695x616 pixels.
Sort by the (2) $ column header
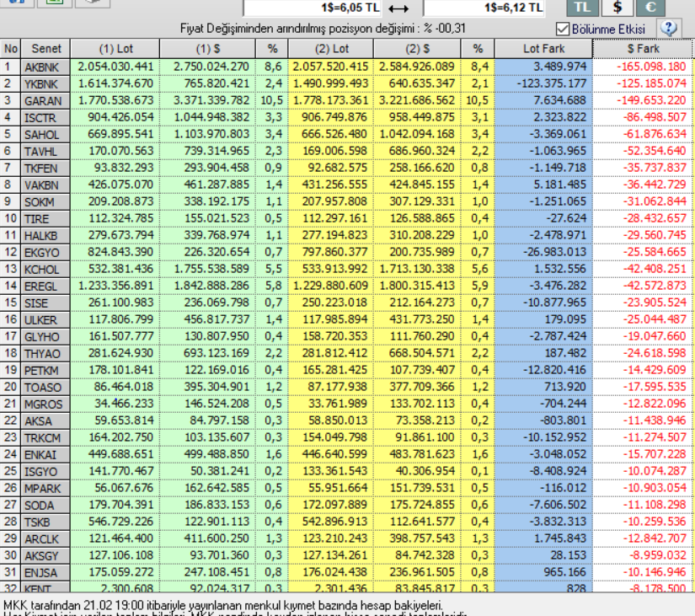tap(417, 49)
